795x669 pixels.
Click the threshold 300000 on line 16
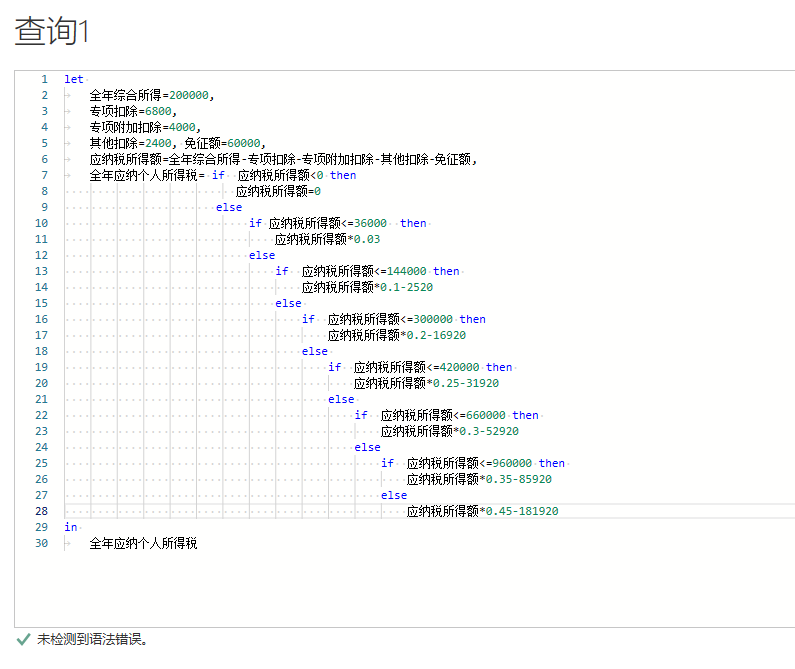433,320
